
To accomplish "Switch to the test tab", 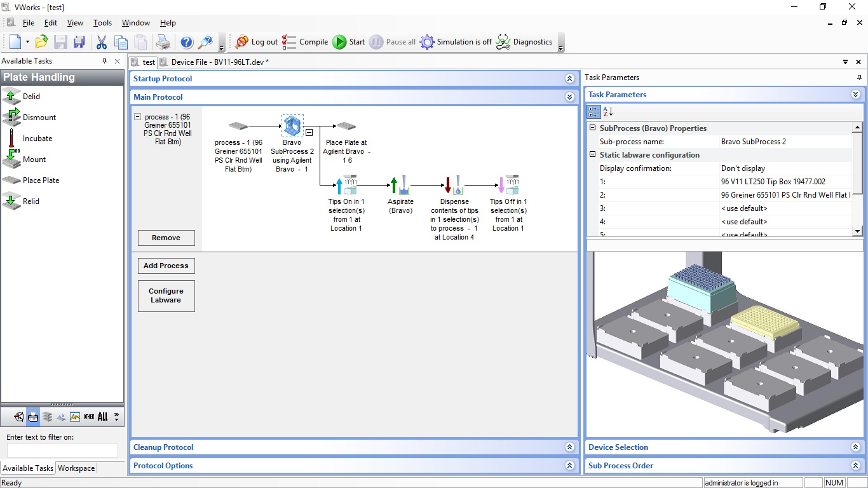I will 143,62.
